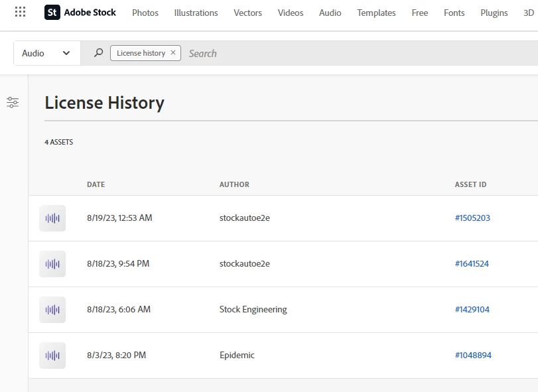The image size is (538, 392).
Task: Open the 3D section
Action: coord(529,13)
